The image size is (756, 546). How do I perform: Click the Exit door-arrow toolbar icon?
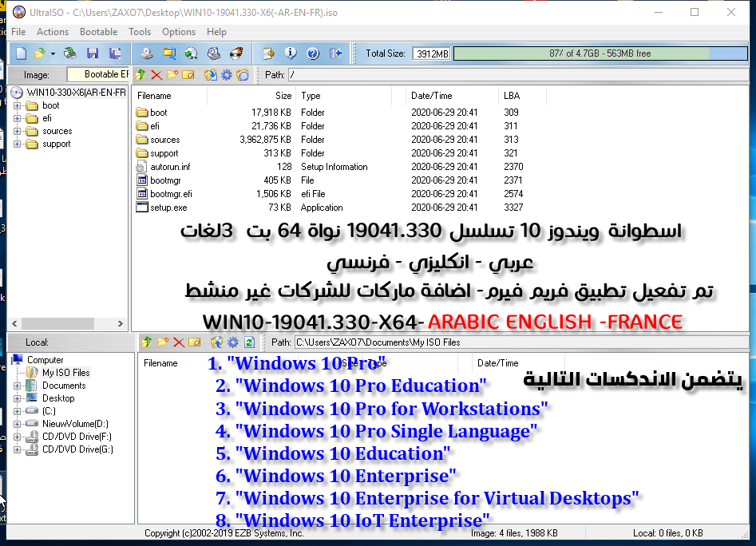[x=335, y=53]
